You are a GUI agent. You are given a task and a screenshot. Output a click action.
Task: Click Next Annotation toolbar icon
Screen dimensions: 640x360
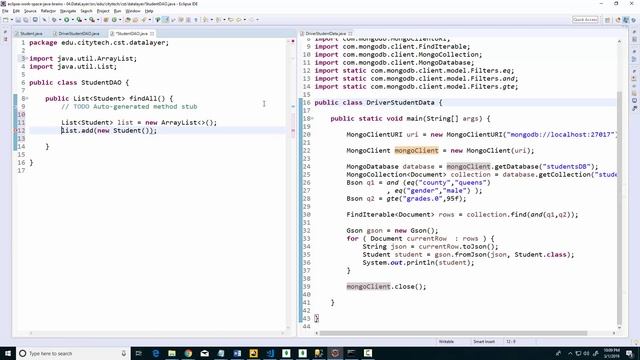click(x=205, y=20)
